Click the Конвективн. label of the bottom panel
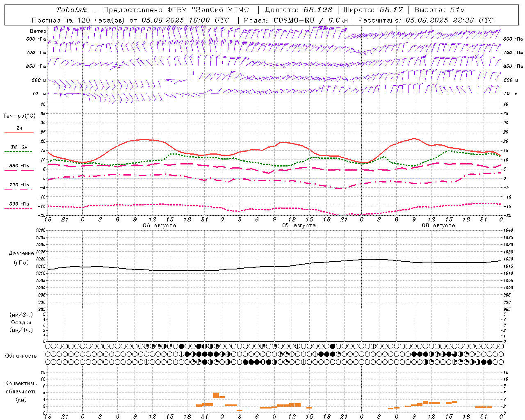The image size is (525, 420). coord(21,383)
